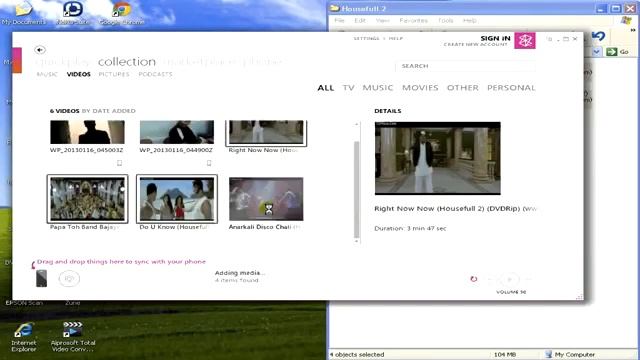Open Favorites menu in Housefull 2 window
This screenshot has height=360, width=640.
coord(413,20)
